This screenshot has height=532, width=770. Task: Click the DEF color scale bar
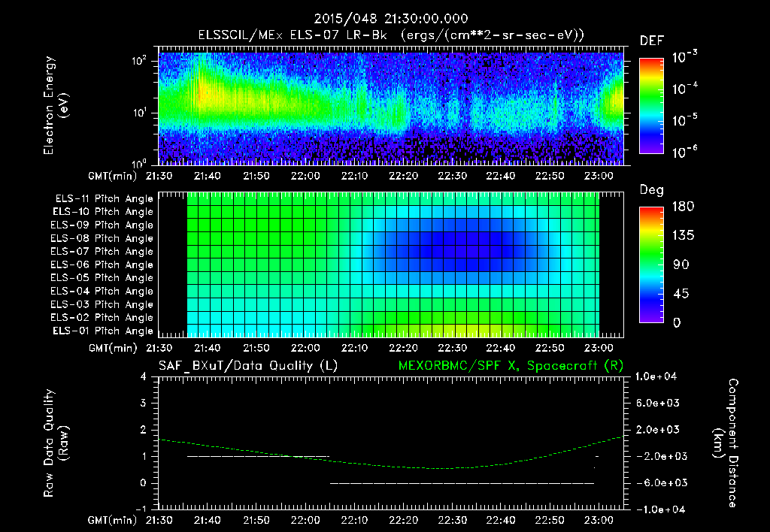pos(651,106)
